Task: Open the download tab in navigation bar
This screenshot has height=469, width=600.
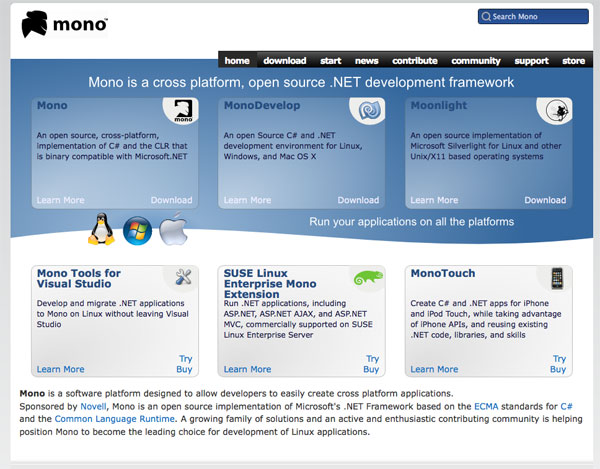Action: (x=285, y=61)
